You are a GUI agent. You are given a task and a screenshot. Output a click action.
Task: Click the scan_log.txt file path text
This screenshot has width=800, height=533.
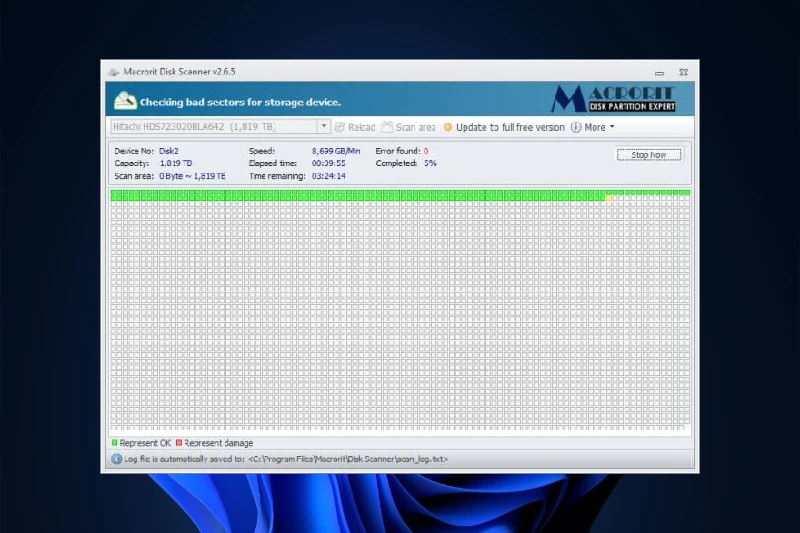pyautogui.click(x=347, y=459)
